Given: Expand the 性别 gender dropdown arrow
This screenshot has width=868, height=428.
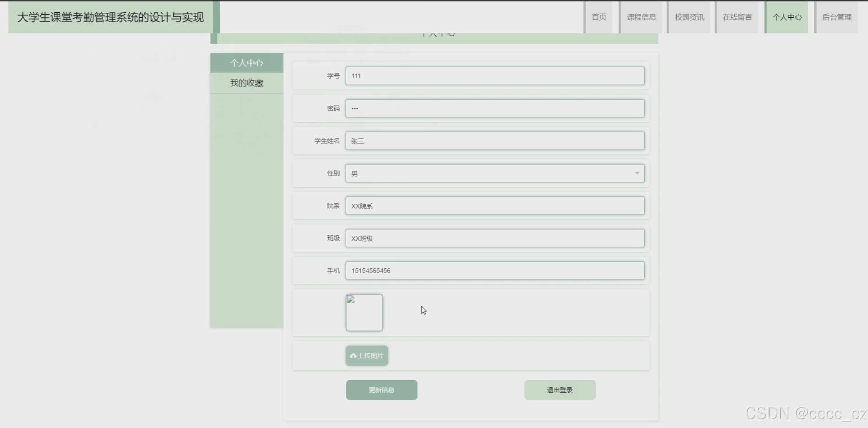Looking at the screenshot, I should tap(637, 173).
